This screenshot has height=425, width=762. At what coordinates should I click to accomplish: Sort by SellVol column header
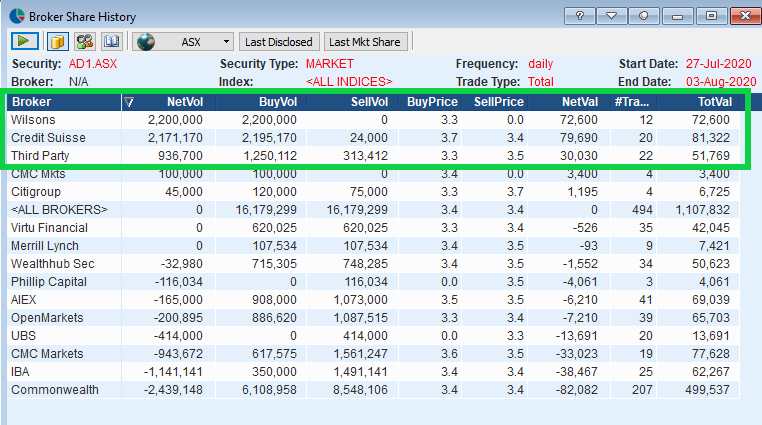(352, 102)
